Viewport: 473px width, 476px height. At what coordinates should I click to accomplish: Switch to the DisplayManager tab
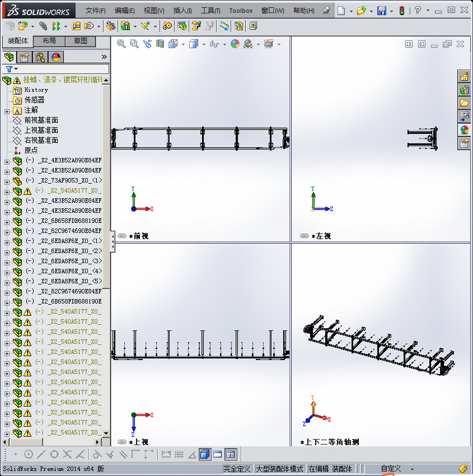pos(56,57)
